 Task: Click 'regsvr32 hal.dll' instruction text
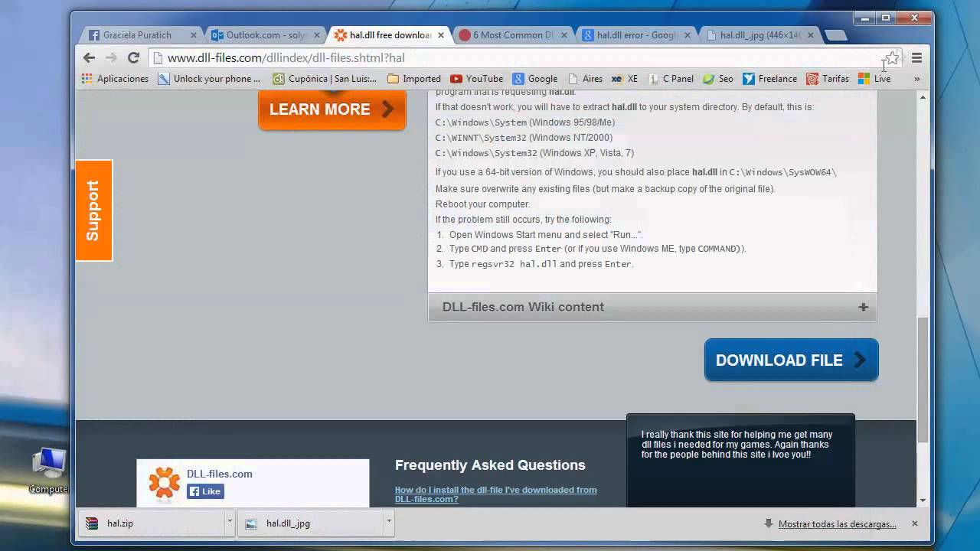pos(514,264)
